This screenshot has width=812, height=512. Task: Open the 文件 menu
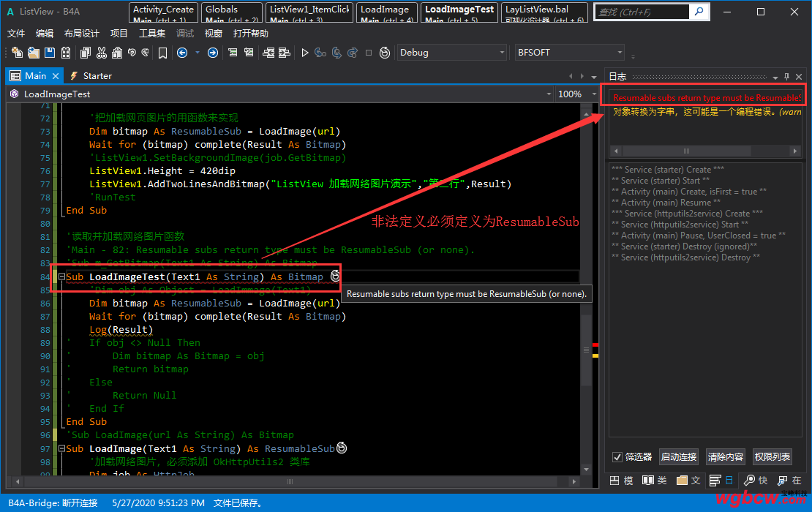click(16, 33)
